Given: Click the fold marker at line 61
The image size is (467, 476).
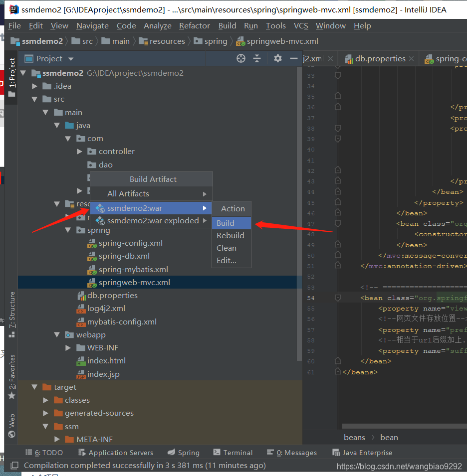Looking at the screenshot, I should (x=338, y=371).
